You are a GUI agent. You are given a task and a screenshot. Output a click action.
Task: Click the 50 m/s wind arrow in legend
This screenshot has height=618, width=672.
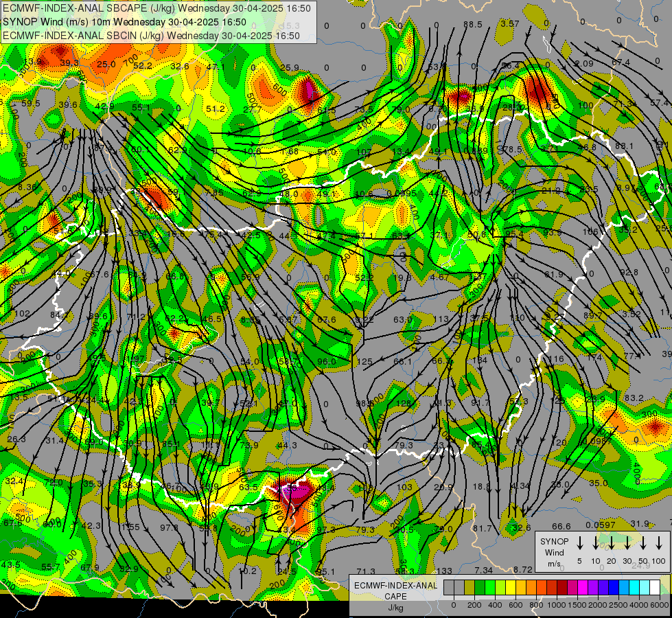(643, 543)
